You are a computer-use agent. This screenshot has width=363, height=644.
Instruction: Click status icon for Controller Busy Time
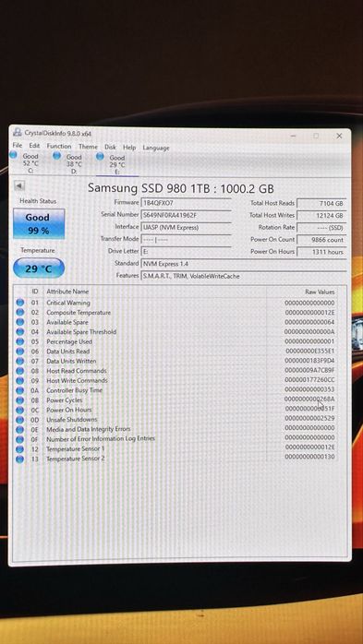[19, 390]
